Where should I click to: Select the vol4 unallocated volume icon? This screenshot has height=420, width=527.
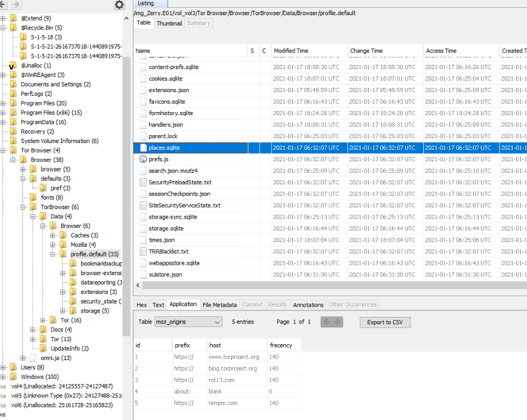click(x=5, y=386)
